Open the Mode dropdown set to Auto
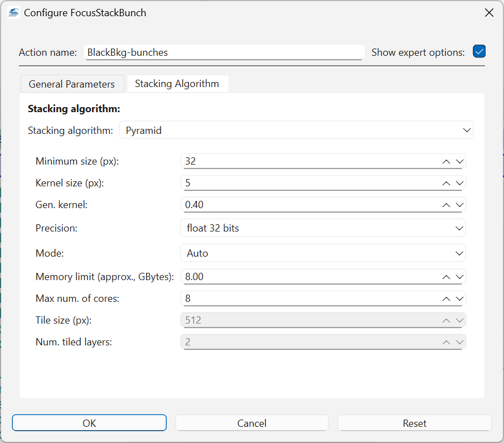This screenshot has height=443, width=504. point(323,253)
